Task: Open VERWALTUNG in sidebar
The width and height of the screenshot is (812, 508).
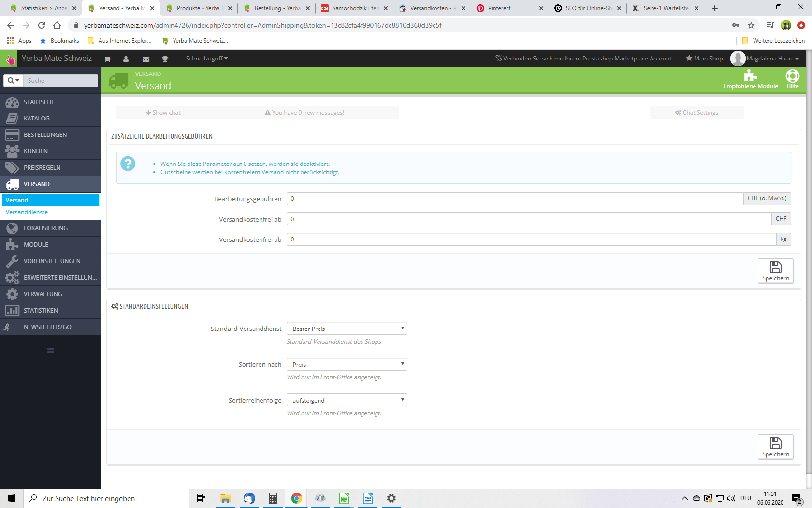Action: coord(51,294)
